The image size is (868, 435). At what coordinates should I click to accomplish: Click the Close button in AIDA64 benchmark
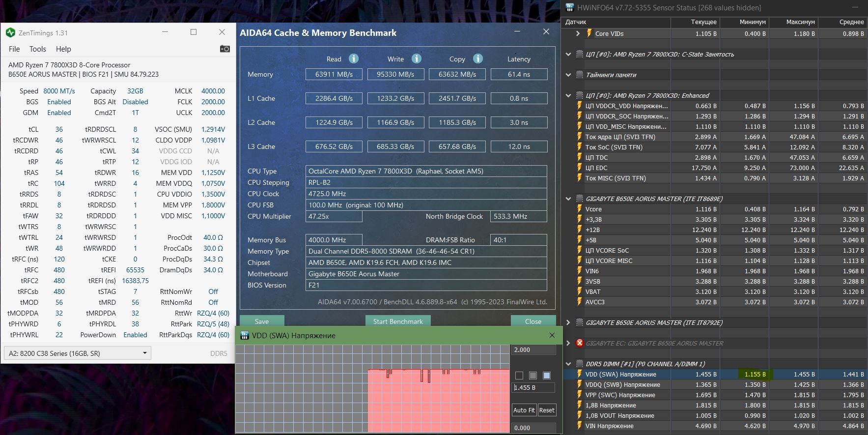pos(533,321)
